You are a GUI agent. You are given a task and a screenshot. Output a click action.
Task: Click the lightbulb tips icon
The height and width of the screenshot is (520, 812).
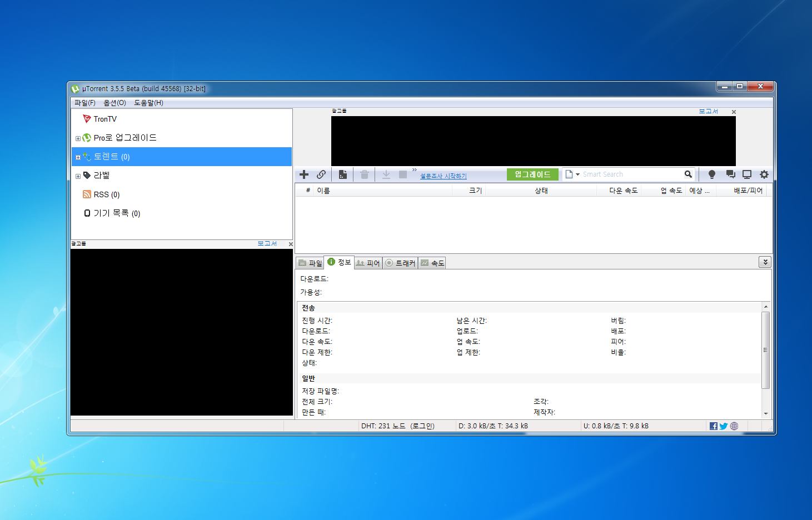711,174
